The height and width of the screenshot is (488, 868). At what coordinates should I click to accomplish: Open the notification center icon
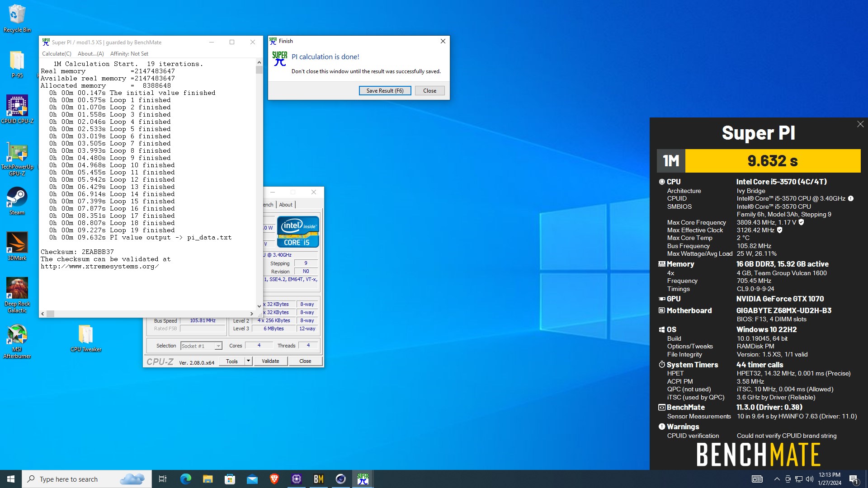pos(854,479)
